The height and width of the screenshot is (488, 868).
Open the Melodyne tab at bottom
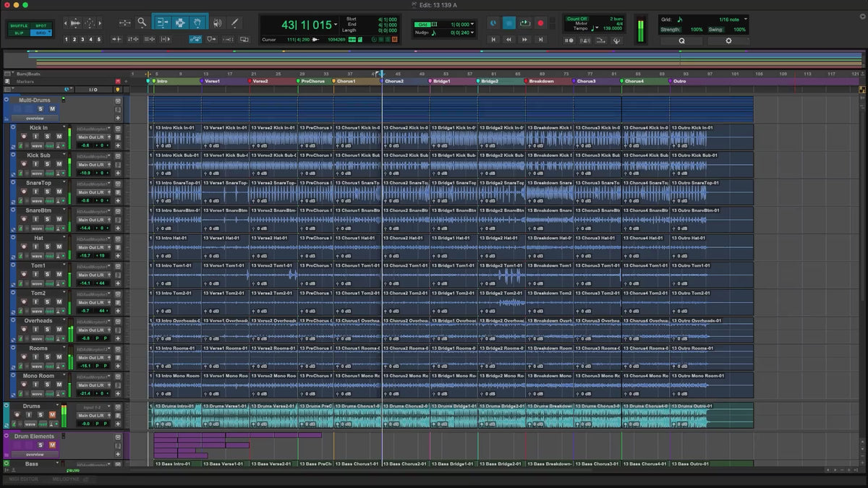[65, 479]
